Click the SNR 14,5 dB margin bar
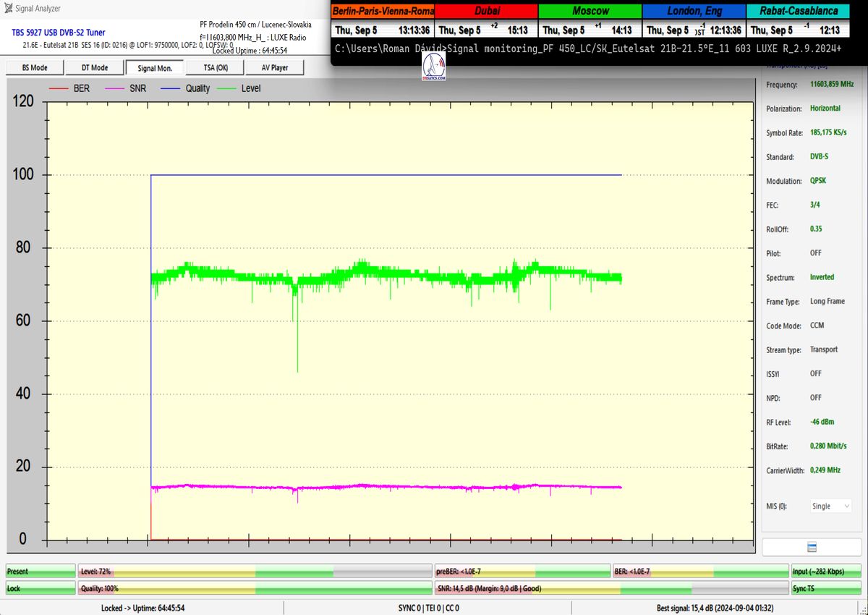Viewport: 868px width, 615px height. click(610, 588)
